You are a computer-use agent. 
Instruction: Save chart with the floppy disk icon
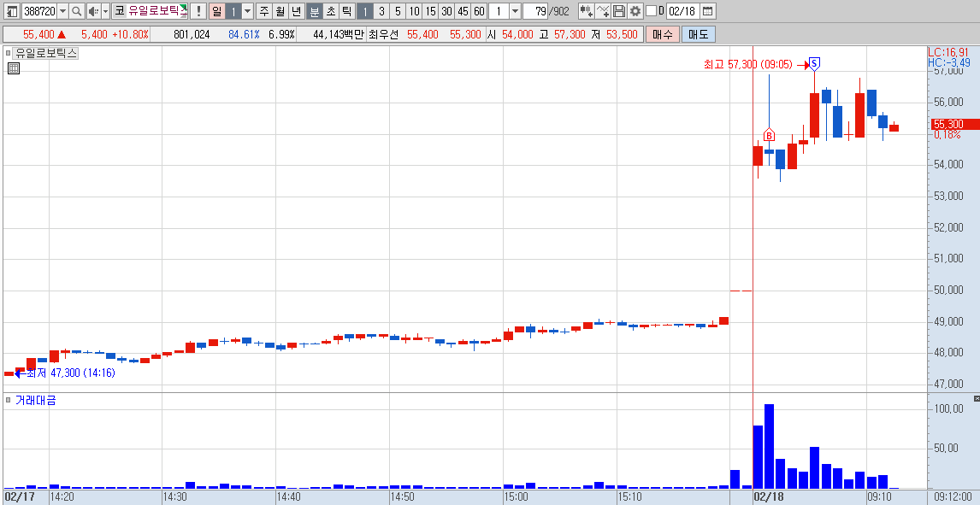[619, 10]
